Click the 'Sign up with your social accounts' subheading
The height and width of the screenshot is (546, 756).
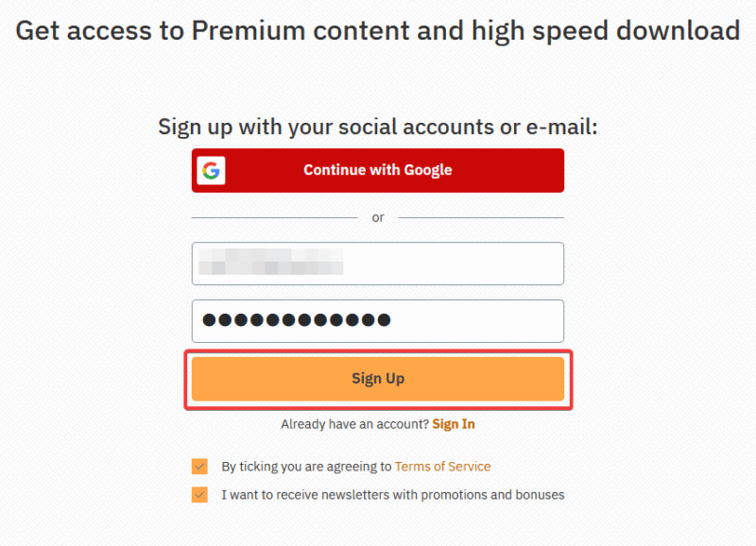pyautogui.click(x=377, y=128)
